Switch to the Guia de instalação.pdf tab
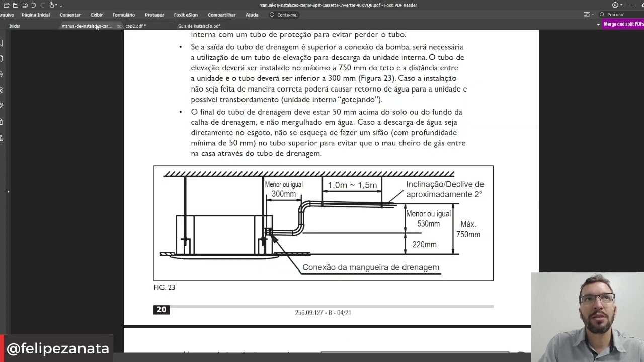This screenshot has height=362, width=644. coord(199,26)
